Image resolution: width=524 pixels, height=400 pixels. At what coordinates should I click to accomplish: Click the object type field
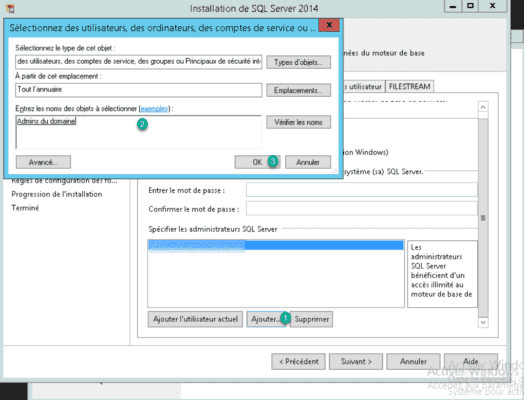[138, 62]
